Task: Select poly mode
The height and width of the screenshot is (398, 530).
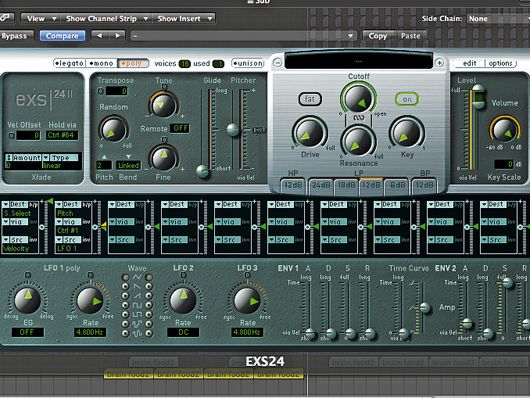Action: coord(133,63)
